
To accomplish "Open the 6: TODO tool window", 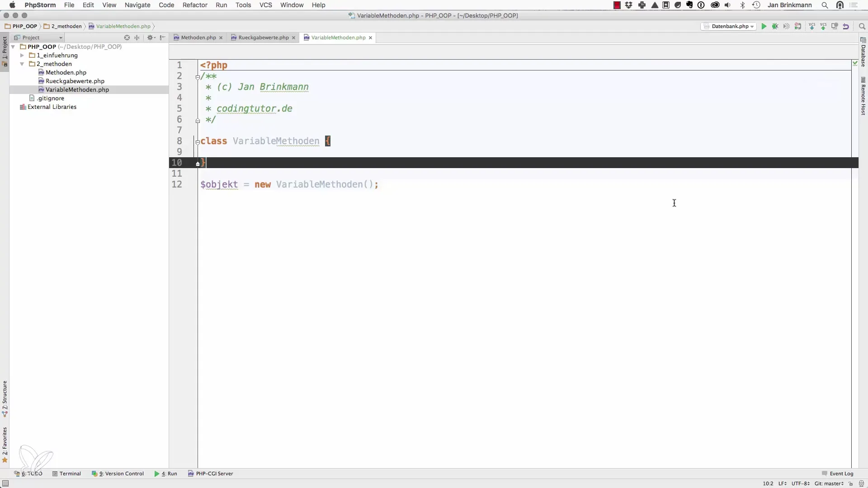I will point(28,474).
